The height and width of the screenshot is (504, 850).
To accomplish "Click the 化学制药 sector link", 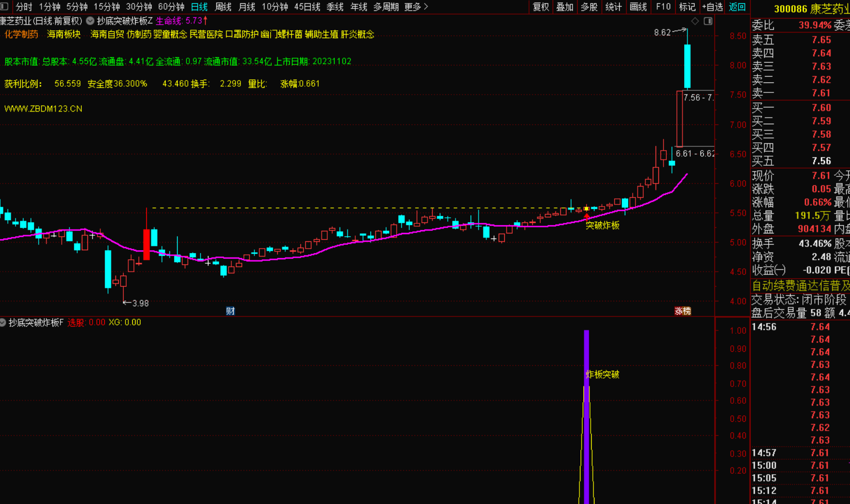I will pyautogui.click(x=21, y=34).
